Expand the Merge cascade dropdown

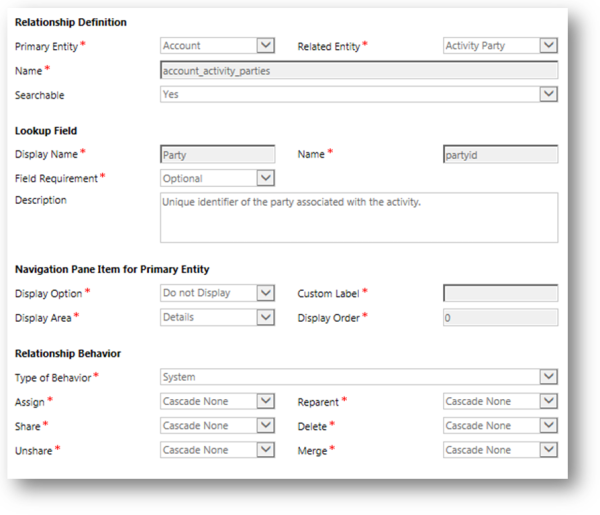pyautogui.click(x=500, y=450)
